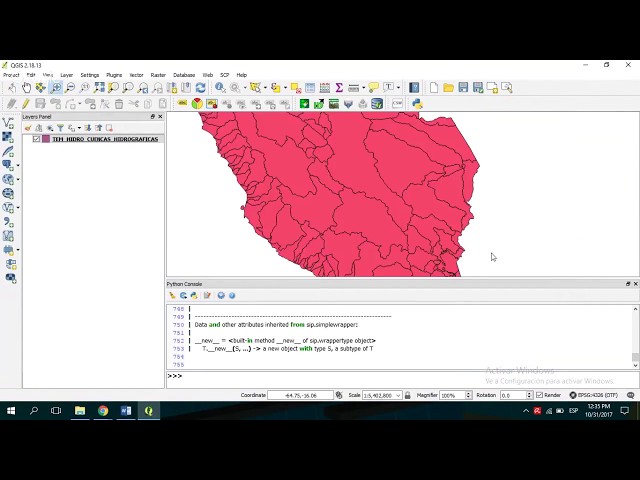Click Remove Layer icon in Layers Panel
Screen dimensions: 640x480
[x=109, y=128]
